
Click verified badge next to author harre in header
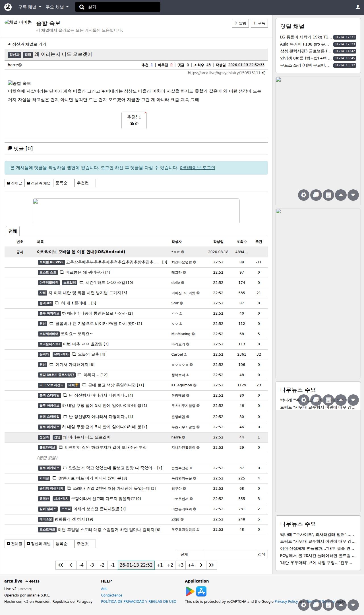pos(20,65)
